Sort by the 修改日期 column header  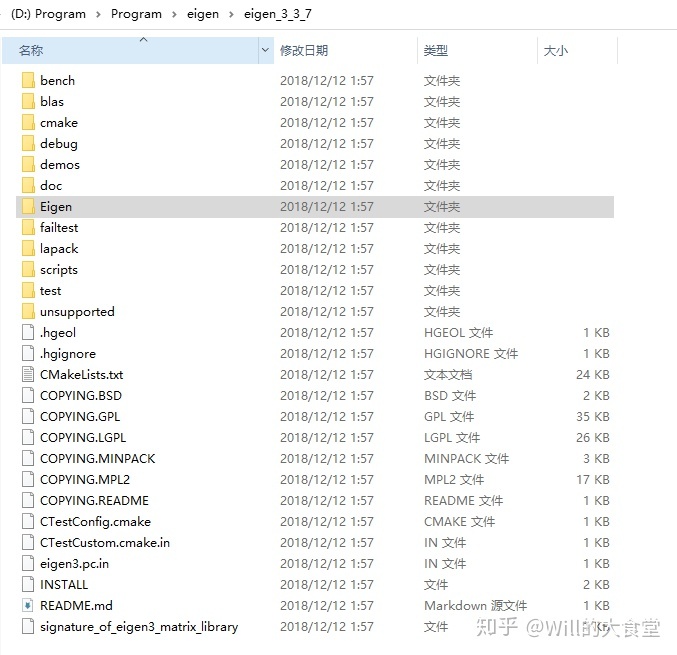(x=346, y=50)
